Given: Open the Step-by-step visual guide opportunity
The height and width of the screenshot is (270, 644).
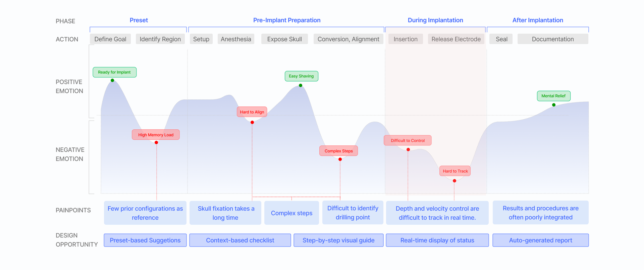Looking at the screenshot, I should pos(338,240).
